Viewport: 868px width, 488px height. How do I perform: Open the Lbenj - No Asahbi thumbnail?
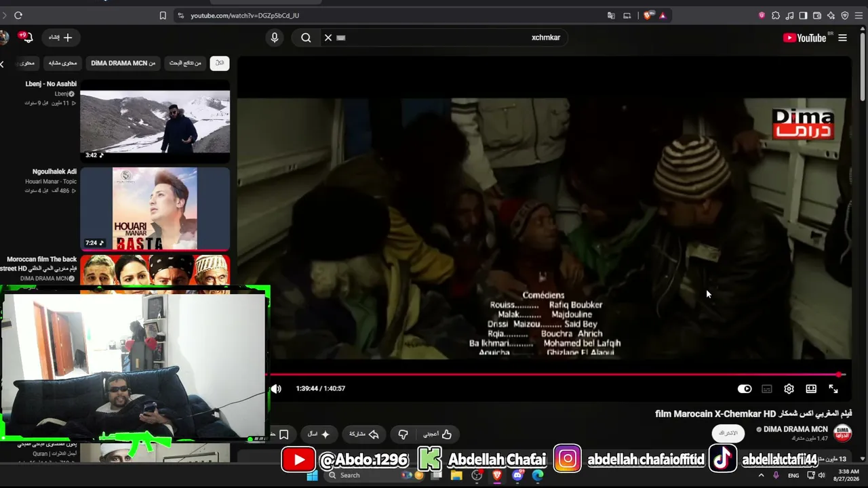[155, 121]
